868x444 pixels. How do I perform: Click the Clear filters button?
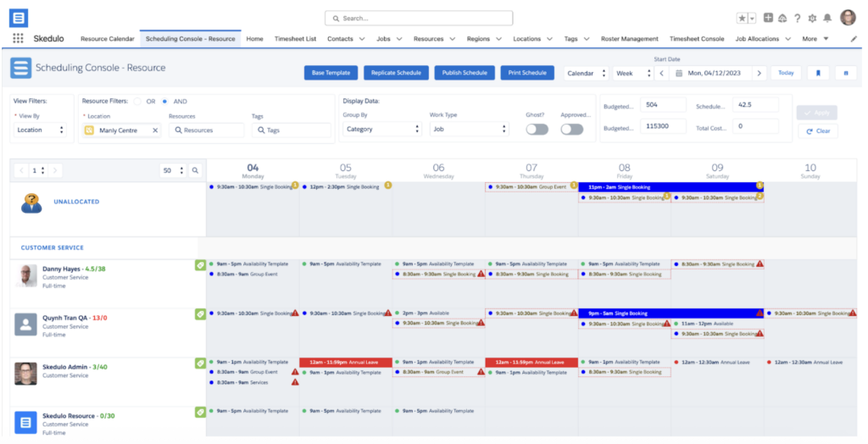point(818,131)
